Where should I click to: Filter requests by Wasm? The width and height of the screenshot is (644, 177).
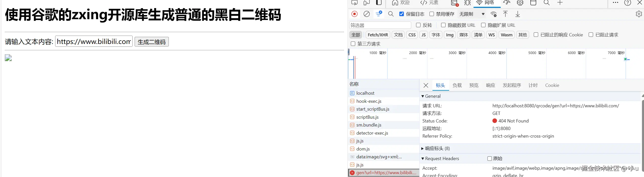tap(507, 35)
